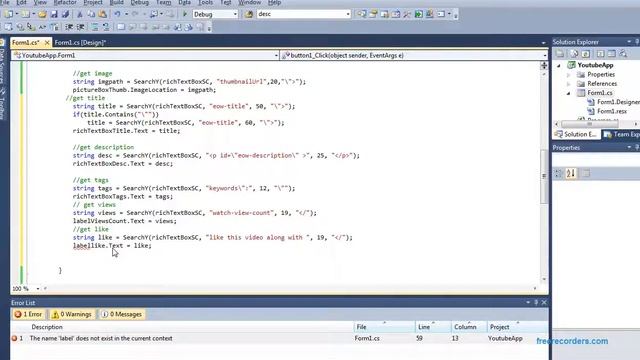
Task: Toggle the 0 Messages filter
Action: [x=121, y=314]
